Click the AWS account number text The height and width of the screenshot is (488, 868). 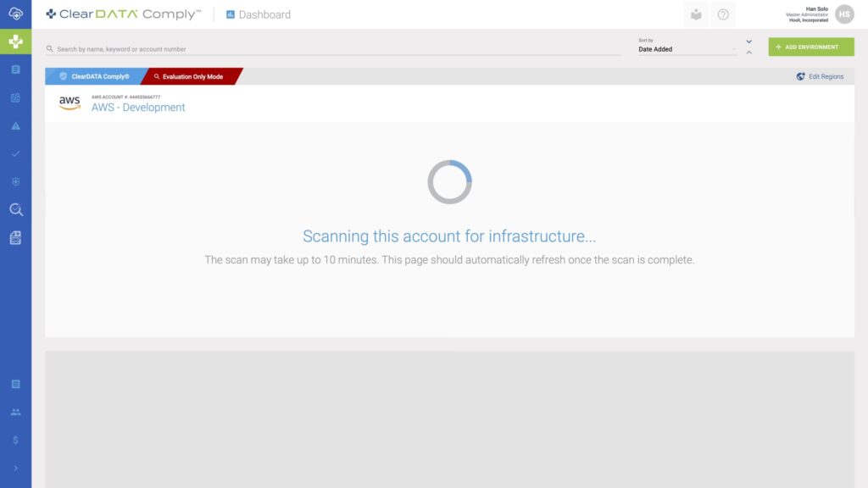click(x=125, y=97)
